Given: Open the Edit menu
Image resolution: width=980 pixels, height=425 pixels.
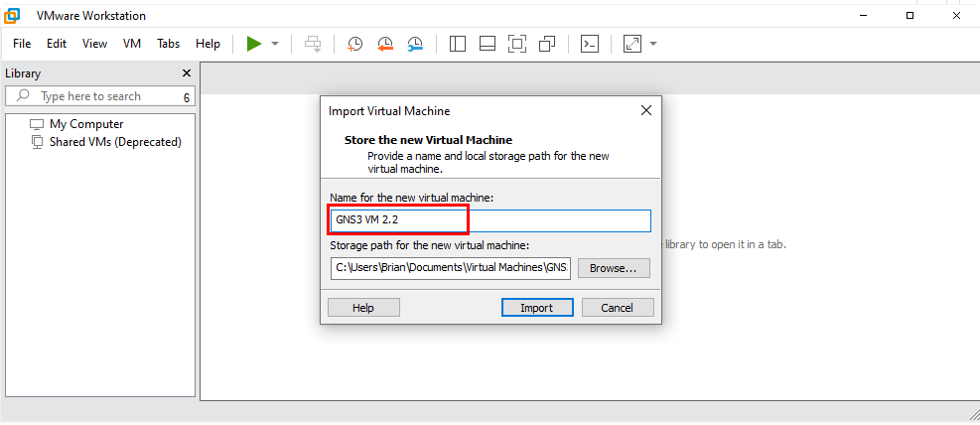Looking at the screenshot, I should coord(57,44).
